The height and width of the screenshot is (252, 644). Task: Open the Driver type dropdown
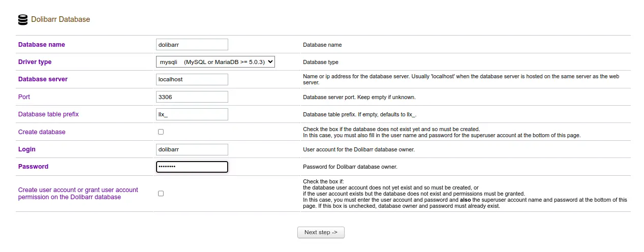pyautogui.click(x=216, y=61)
